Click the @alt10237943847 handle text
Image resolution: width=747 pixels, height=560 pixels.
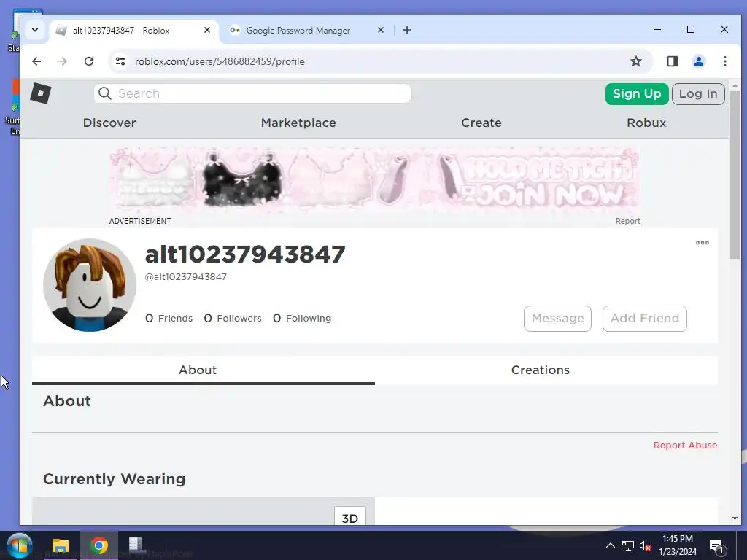(x=186, y=277)
